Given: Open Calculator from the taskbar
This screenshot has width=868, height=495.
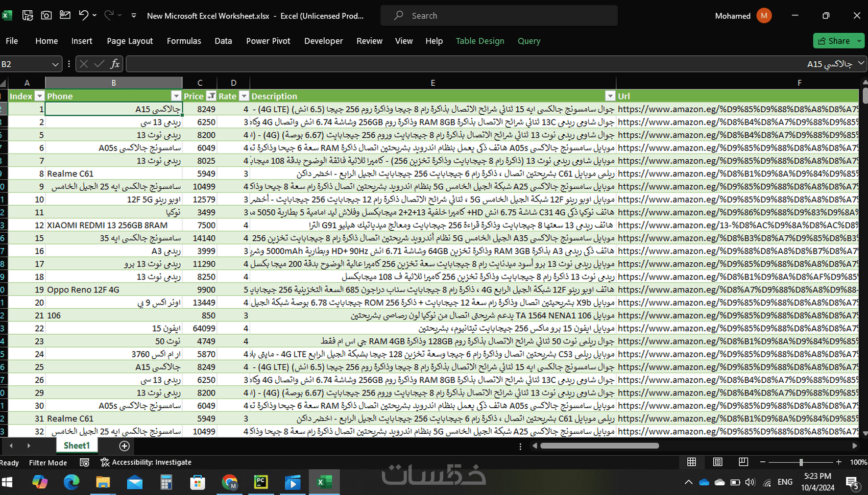Looking at the screenshot, I should coord(166,482).
